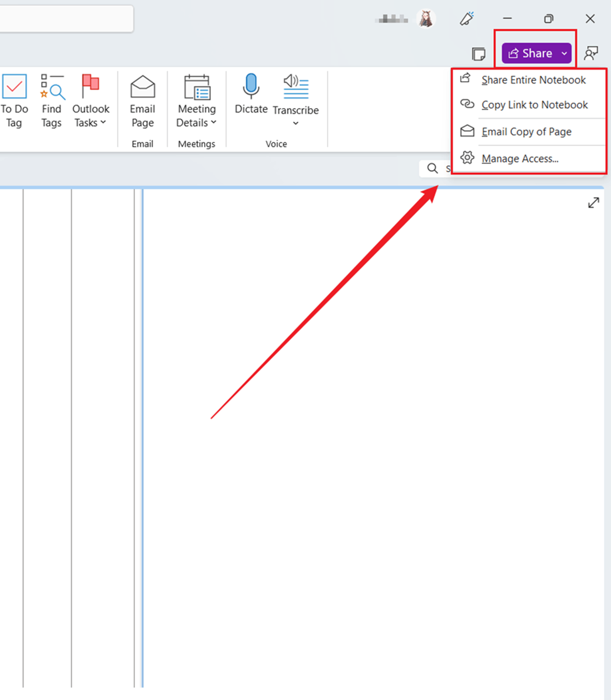The height and width of the screenshot is (700, 611).
Task: Click the Email Page envelope icon
Action: click(142, 86)
